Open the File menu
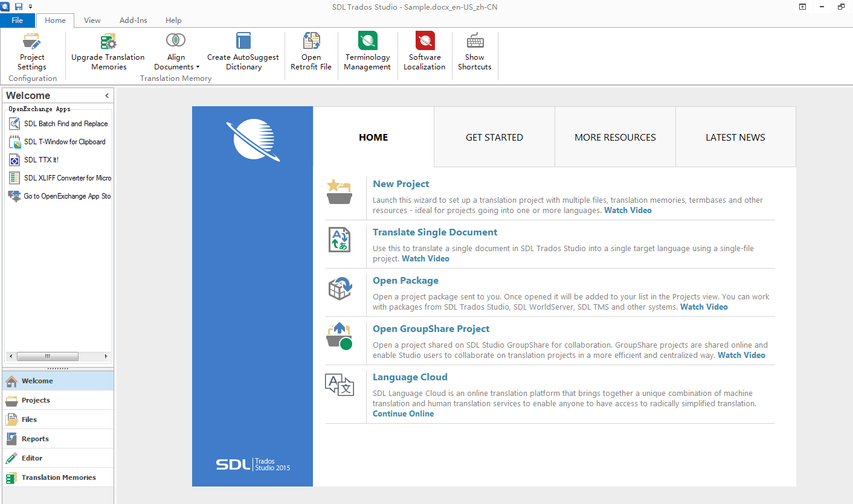 [18, 20]
